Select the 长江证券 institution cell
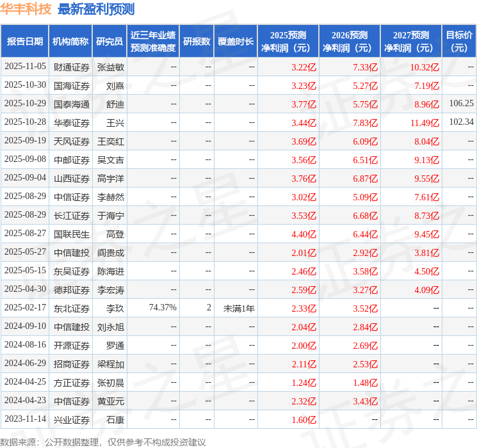Screen dimensions: 477x448 click(x=72, y=216)
